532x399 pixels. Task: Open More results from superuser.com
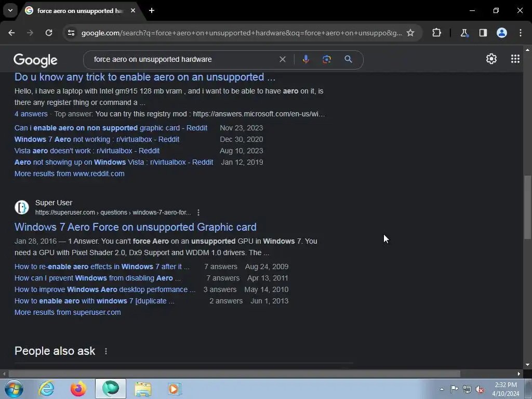[68, 312]
